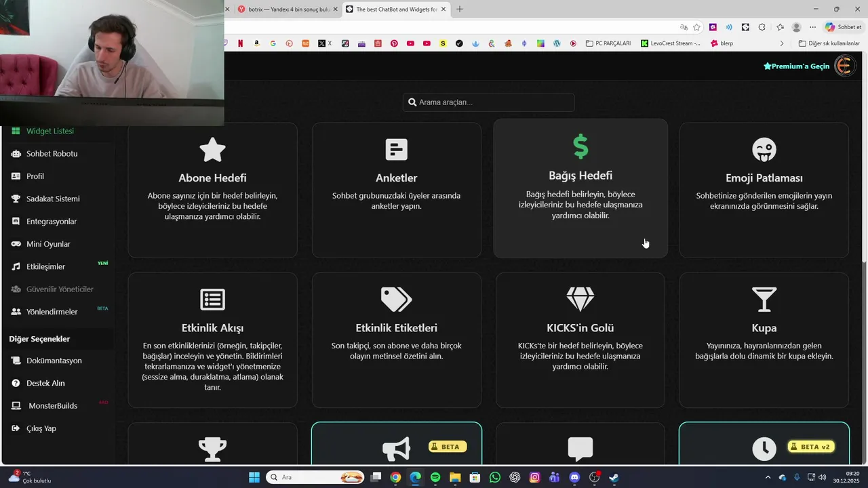Open the PC PARÇALARI bookmark folder
868x488 pixels.
tap(608, 43)
